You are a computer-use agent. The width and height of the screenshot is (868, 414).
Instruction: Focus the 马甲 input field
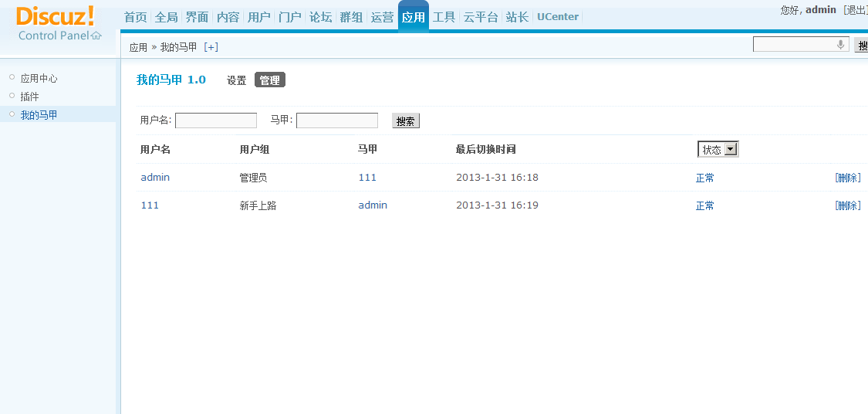337,120
